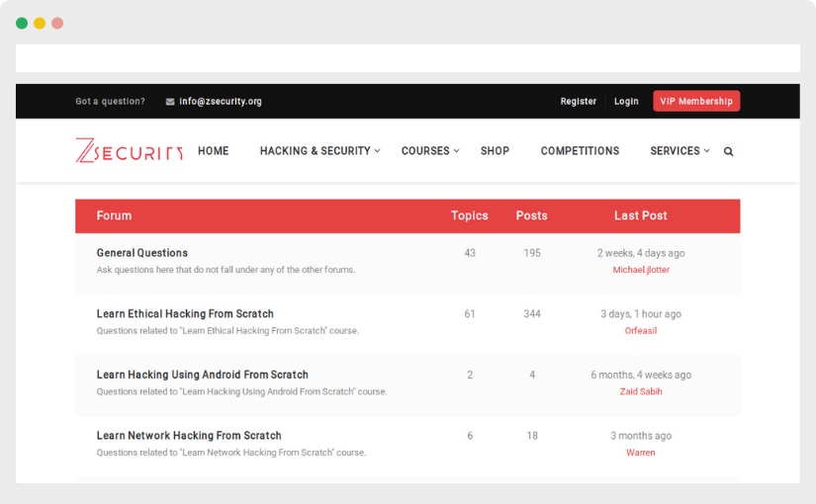Click the post count 344
Viewport: 816px width, 504px height.
(532, 314)
